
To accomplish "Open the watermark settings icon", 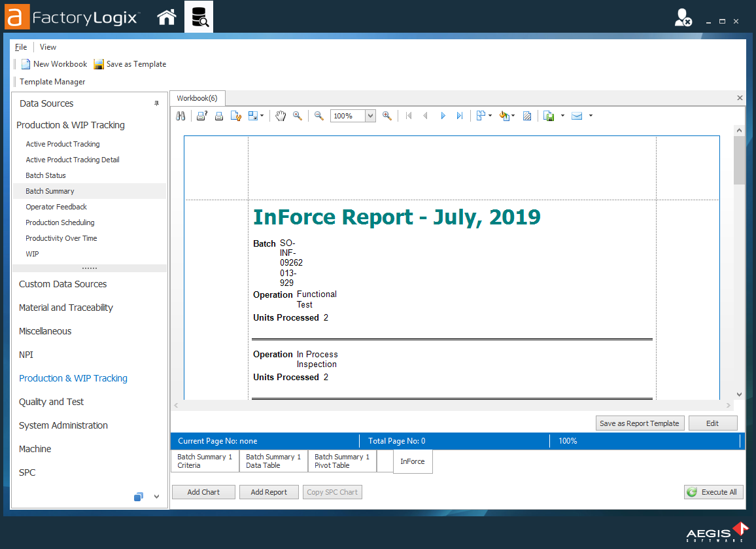I will (x=527, y=116).
